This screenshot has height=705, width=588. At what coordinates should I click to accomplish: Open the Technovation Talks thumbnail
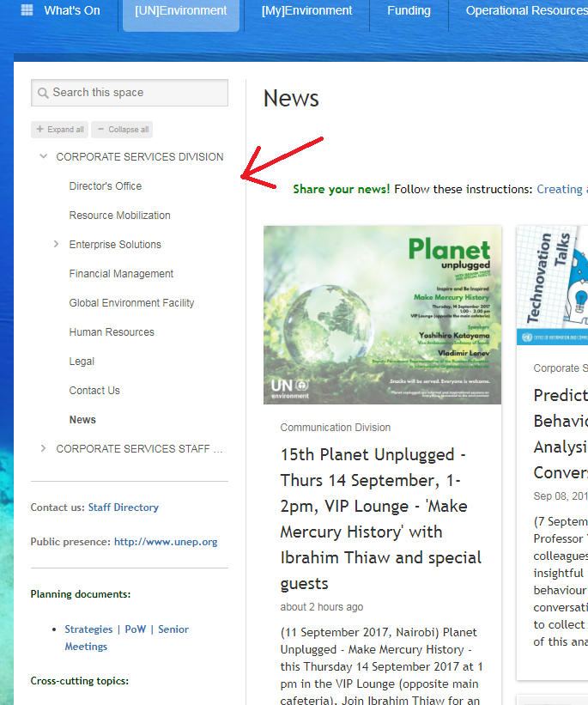552,285
